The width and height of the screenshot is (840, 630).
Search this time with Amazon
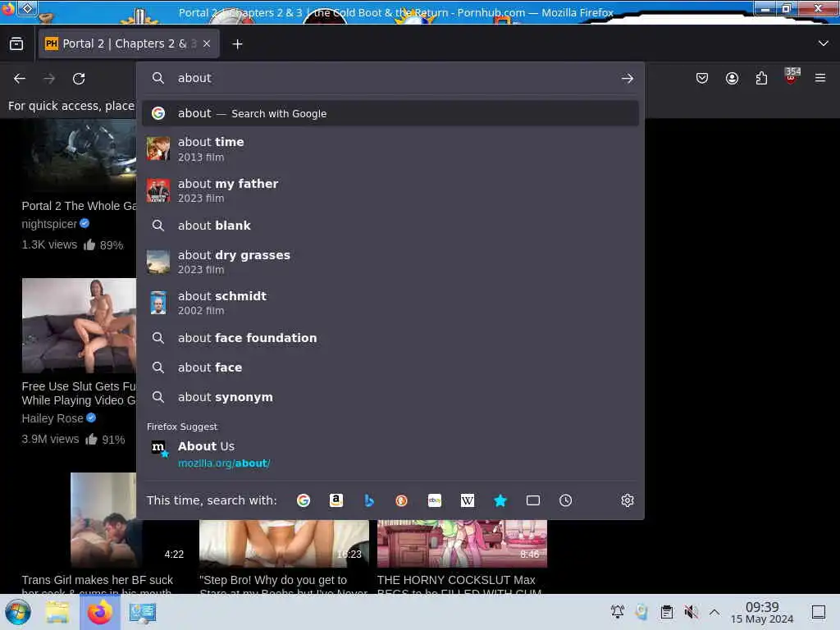[x=336, y=500]
